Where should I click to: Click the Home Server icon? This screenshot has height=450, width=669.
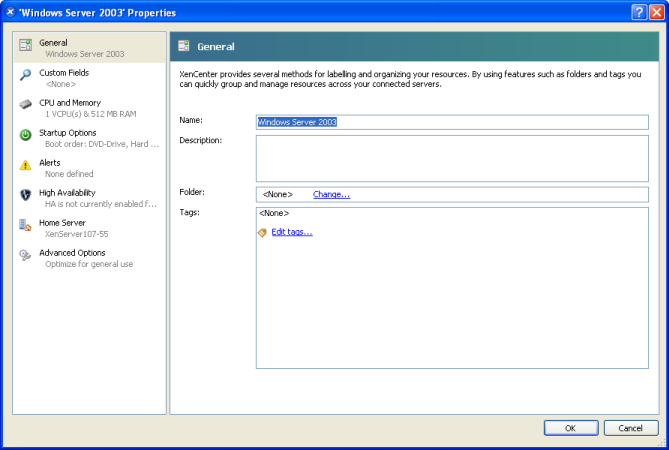pos(26,225)
